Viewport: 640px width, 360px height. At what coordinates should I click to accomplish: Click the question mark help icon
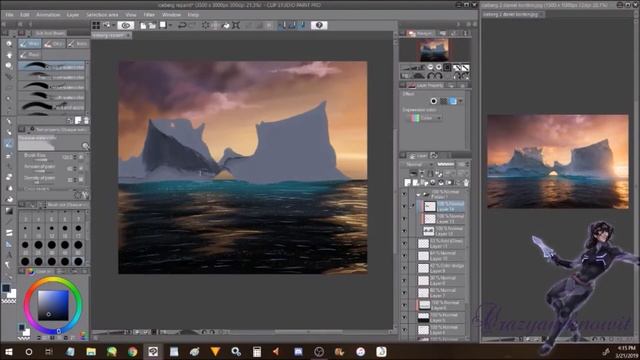click(319, 25)
